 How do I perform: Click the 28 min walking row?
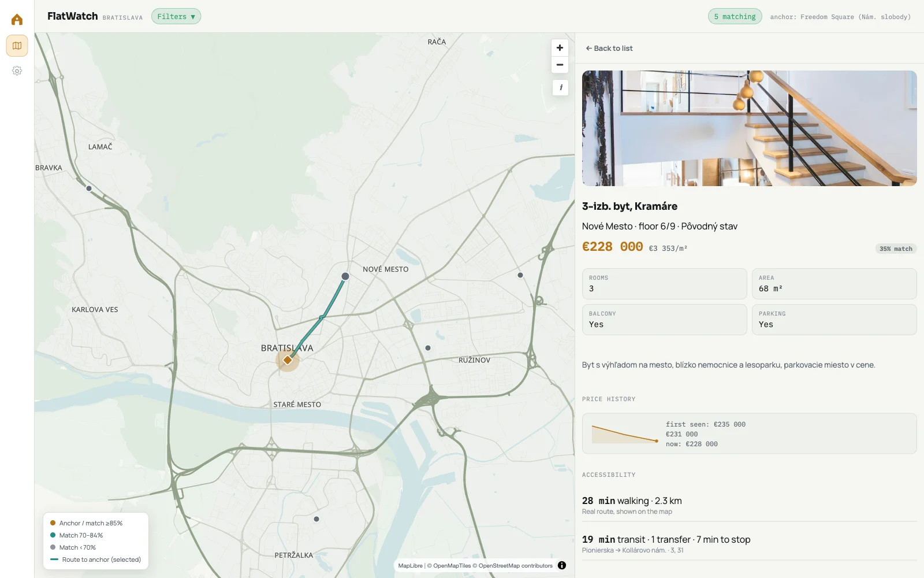(x=749, y=505)
